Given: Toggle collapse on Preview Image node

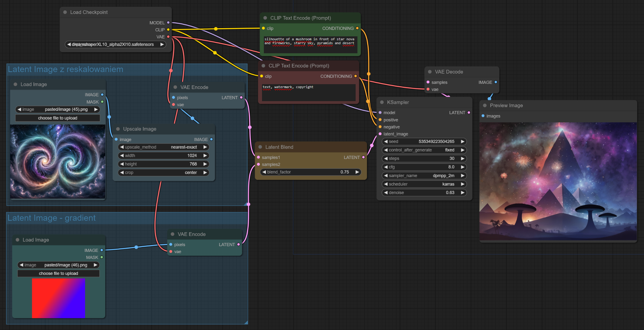Looking at the screenshot, I should tap(485, 105).
